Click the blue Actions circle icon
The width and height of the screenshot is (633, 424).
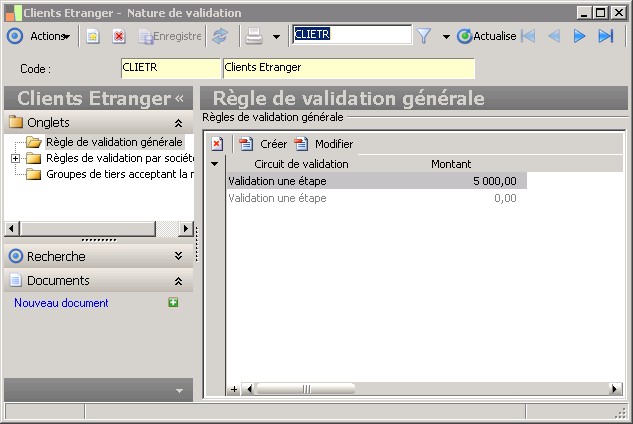(15, 36)
